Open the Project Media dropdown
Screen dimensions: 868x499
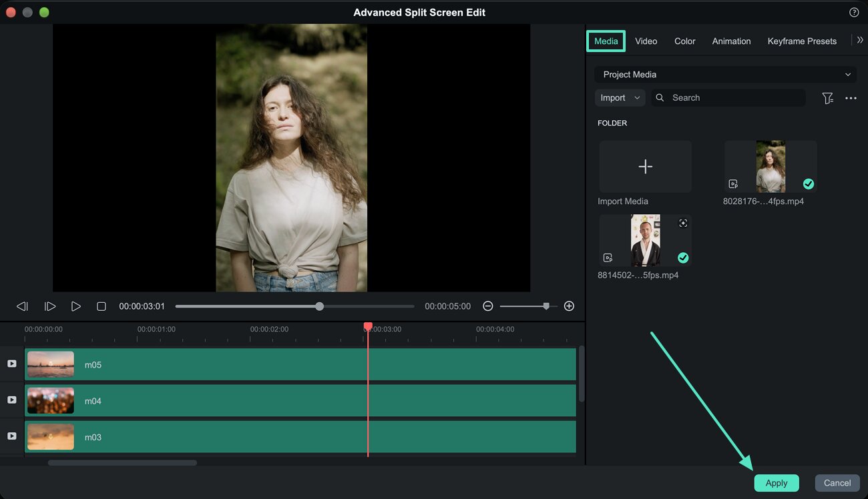726,75
